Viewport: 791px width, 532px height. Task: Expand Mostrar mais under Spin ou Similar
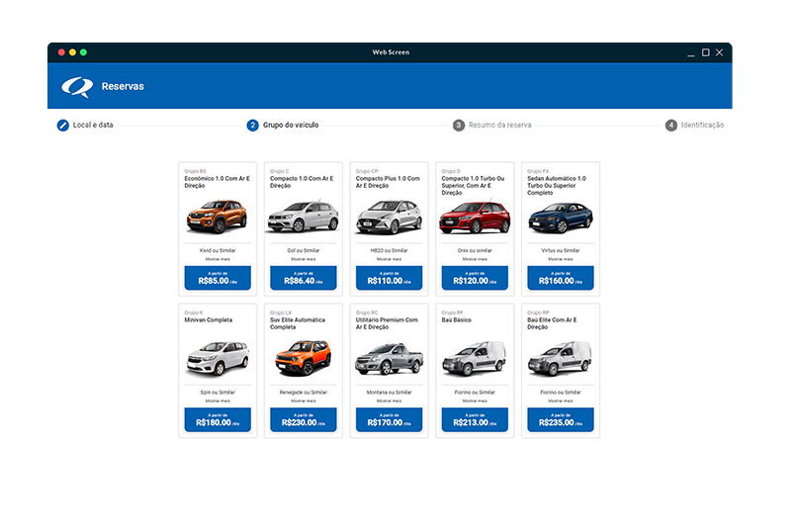(x=218, y=401)
